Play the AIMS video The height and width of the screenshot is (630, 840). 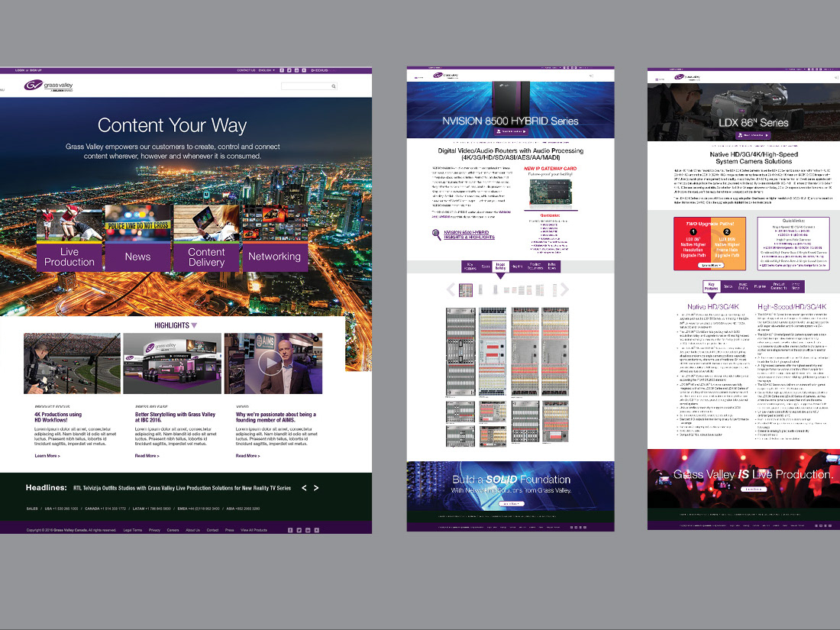coord(271,363)
